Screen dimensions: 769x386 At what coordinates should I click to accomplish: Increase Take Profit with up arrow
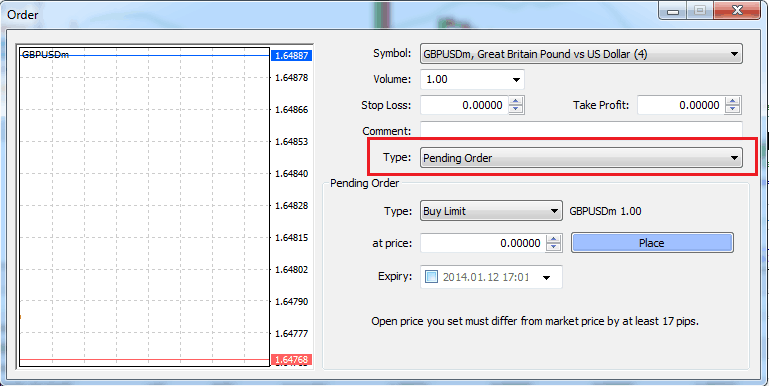point(733,101)
